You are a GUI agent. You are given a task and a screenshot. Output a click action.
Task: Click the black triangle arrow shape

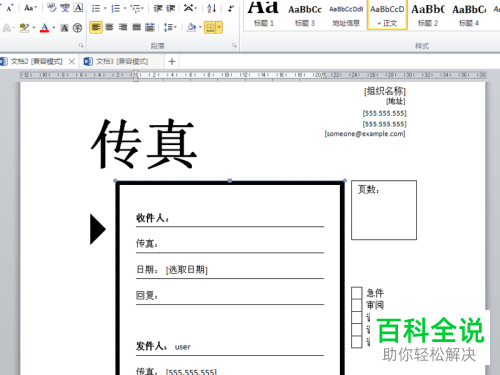pyautogui.click(x=98, y=229)
